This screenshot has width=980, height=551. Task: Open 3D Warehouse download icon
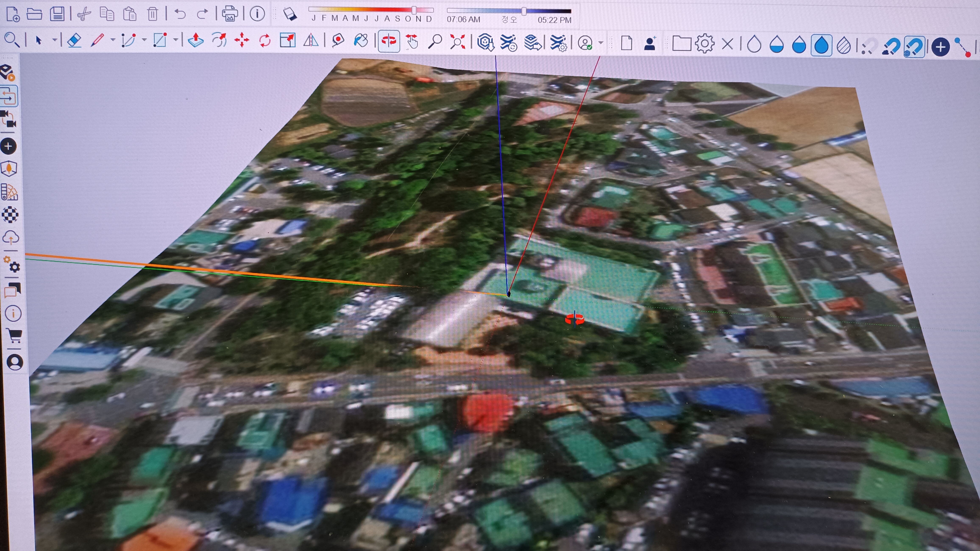tap(485, 42)
